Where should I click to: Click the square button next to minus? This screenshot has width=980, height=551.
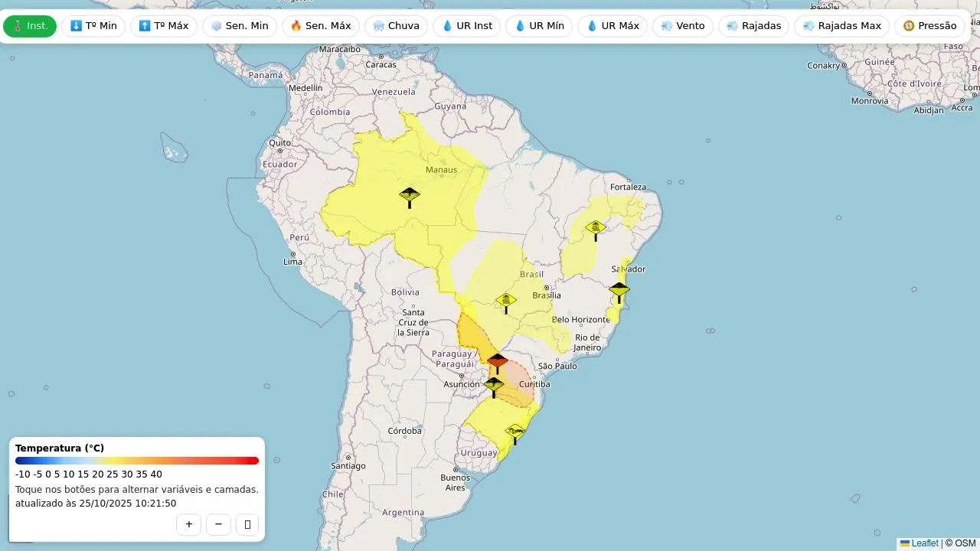tap(247, 524)
